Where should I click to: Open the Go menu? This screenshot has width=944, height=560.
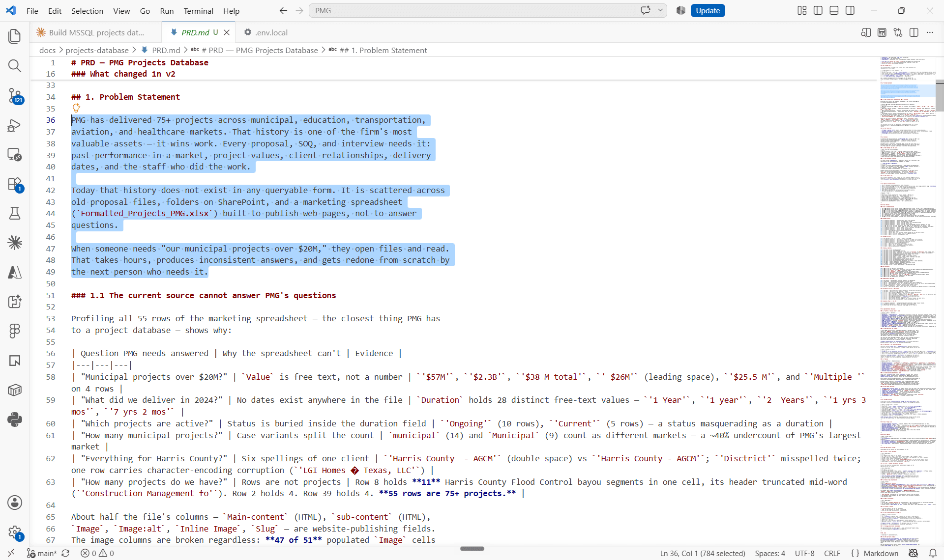145,11
